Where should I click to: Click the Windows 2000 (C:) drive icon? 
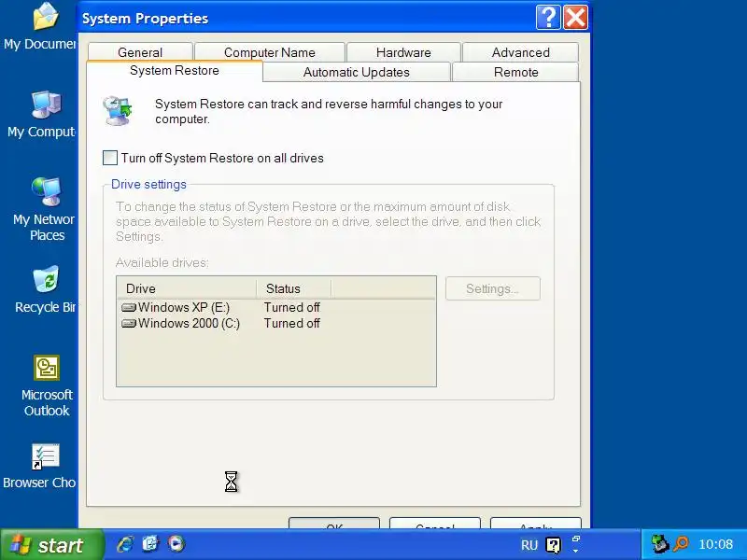129,324
